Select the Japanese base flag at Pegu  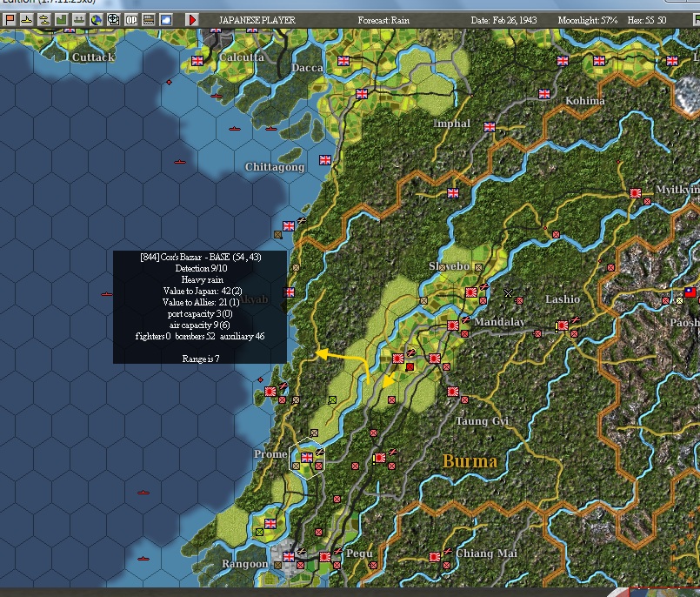(x=325, y=557)
